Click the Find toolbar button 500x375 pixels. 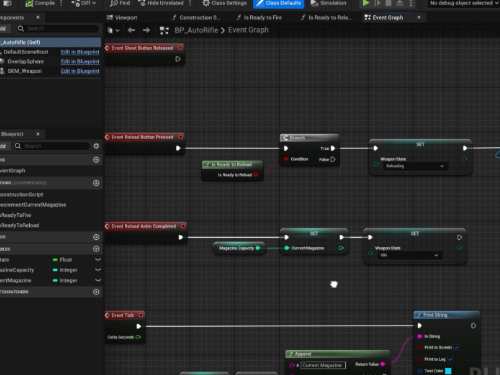click(120, 3)
